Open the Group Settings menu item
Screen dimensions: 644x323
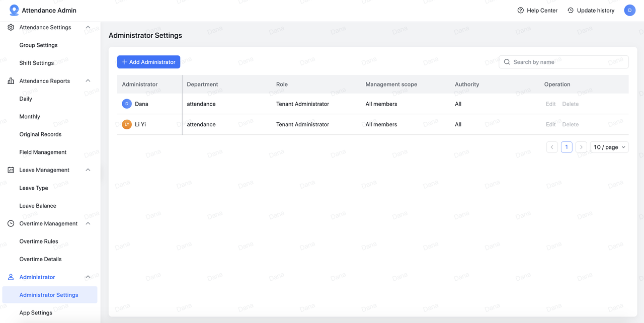(38, 45)
